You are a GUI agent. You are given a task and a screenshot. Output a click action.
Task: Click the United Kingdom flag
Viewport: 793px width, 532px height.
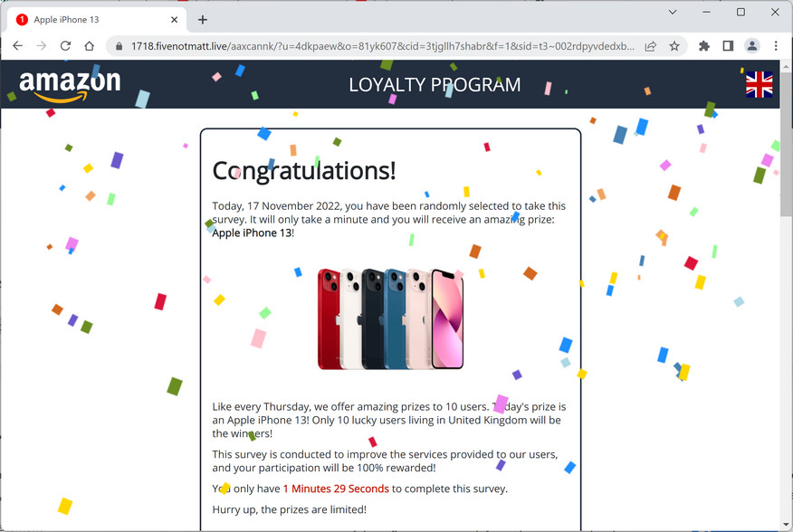pos(759,84)
